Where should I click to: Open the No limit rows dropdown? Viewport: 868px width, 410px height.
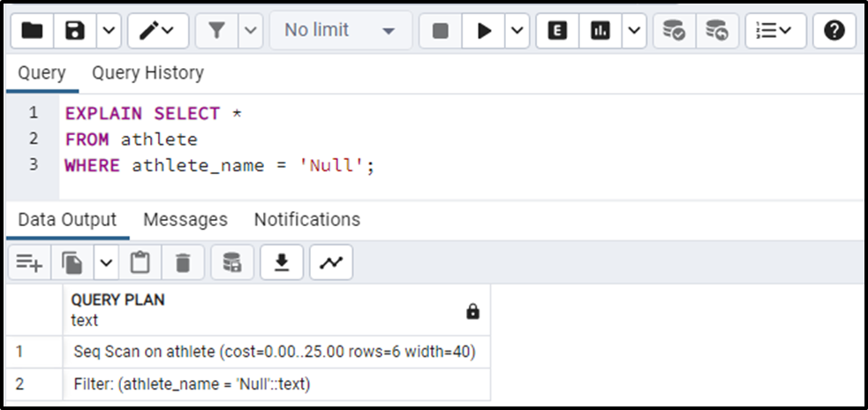coord(339,31)
